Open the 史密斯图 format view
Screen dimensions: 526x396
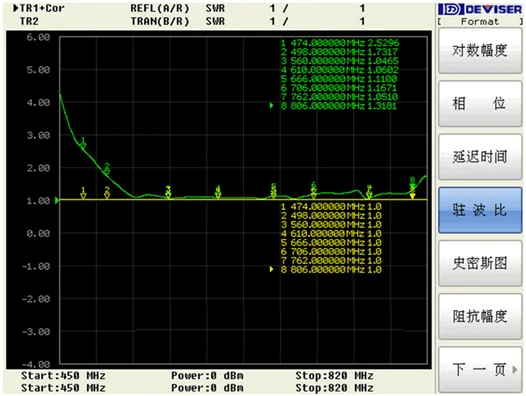480,263
